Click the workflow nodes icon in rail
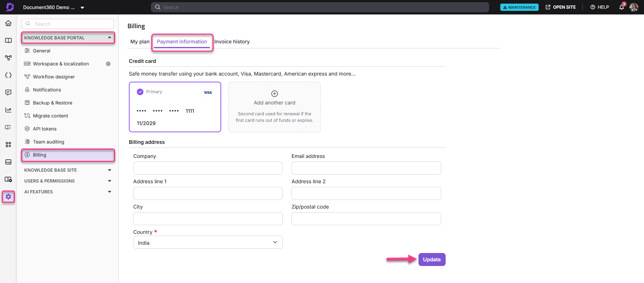This screenshot has height=283, width=644. (8, 58)
